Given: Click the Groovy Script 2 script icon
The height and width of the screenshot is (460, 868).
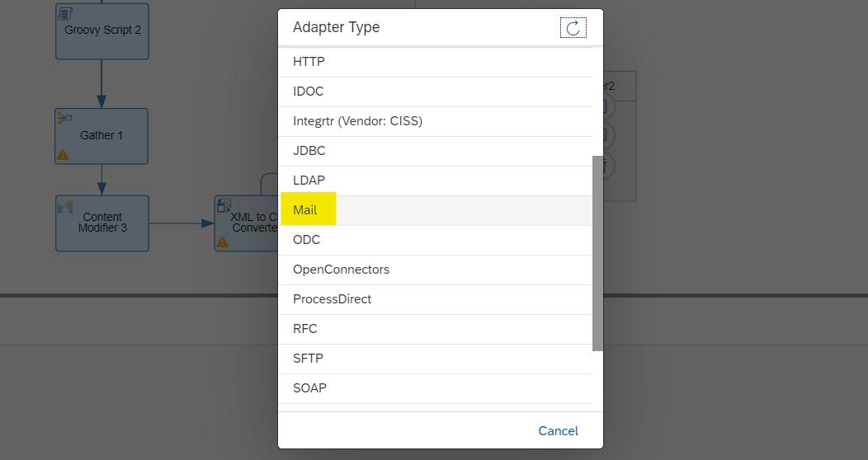Looking at the screenshot, I should 65,13.
